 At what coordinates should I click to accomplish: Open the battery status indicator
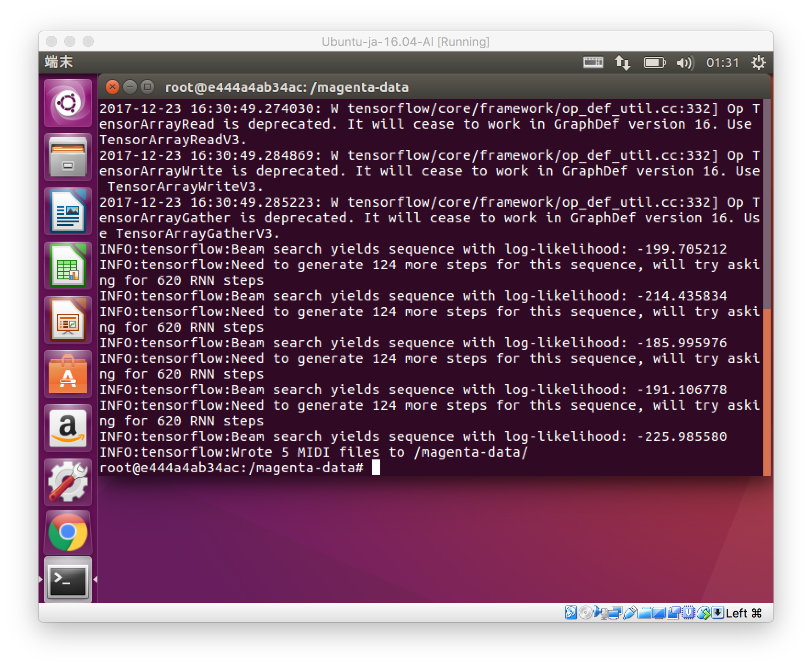pos(654,62)
